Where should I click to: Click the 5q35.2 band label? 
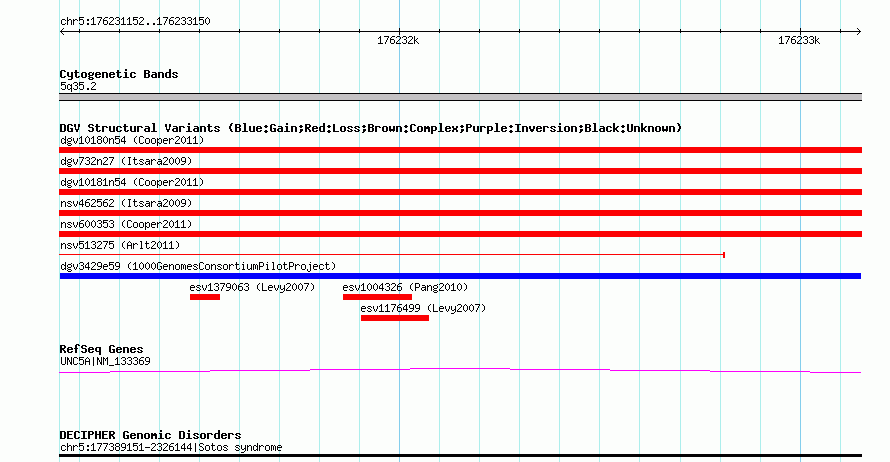point(78,86)
